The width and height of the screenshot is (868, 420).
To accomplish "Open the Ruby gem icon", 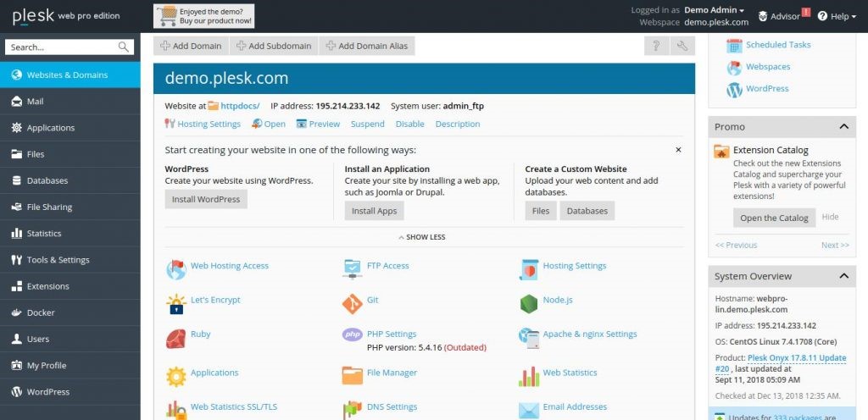I will (x=176, y=338).
